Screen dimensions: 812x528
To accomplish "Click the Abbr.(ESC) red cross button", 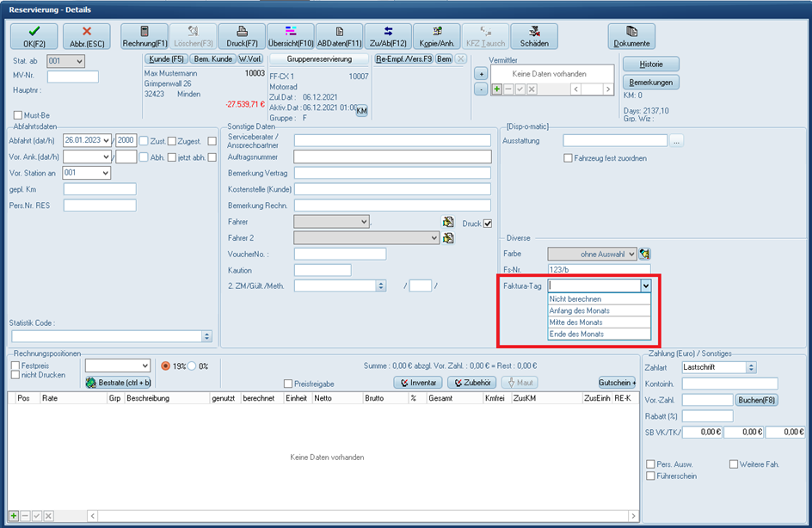I will click(x=86, y=36).
